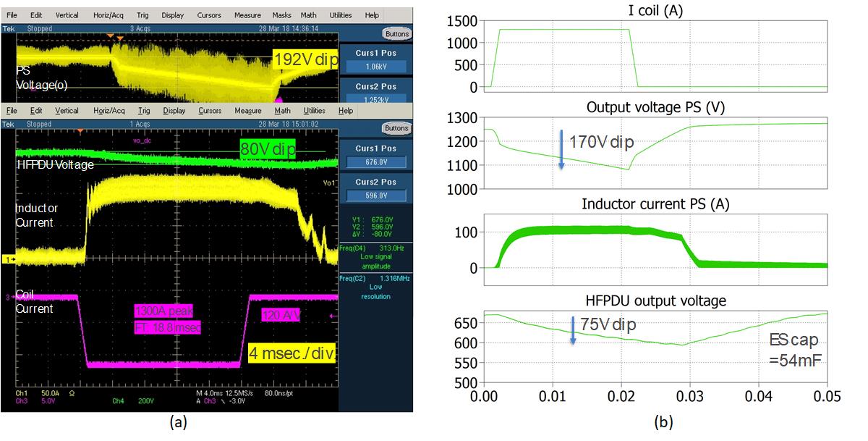The height and width of the screenshot is (441, 868).
Task: Open the Display menu in the lower scope window
Action: coord(174,111)
